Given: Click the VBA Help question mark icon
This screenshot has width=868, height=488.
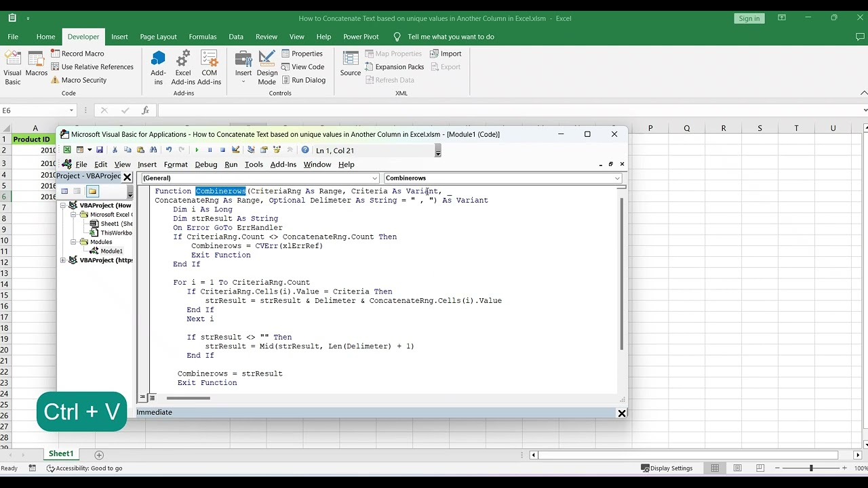Looking at the screenshot, I should tap(305, 150).
